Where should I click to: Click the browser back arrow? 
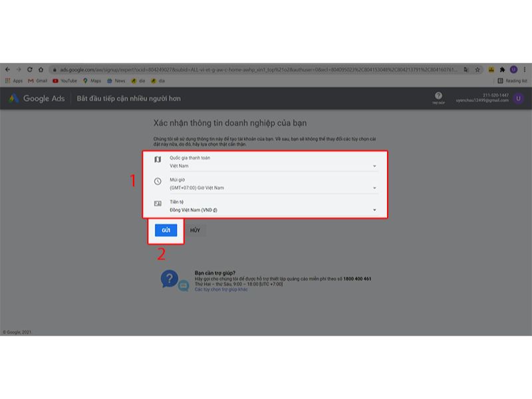coord(8,69)
